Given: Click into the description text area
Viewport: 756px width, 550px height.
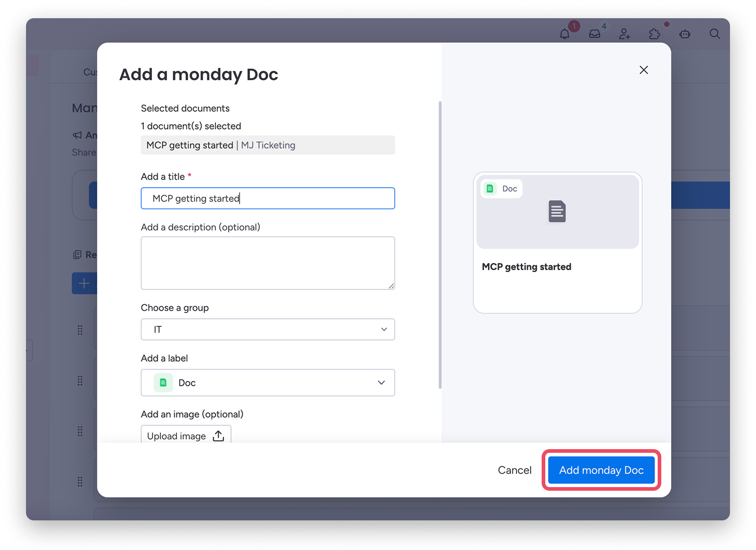Looking at the screenshot, I should click(x=268, y=263).
